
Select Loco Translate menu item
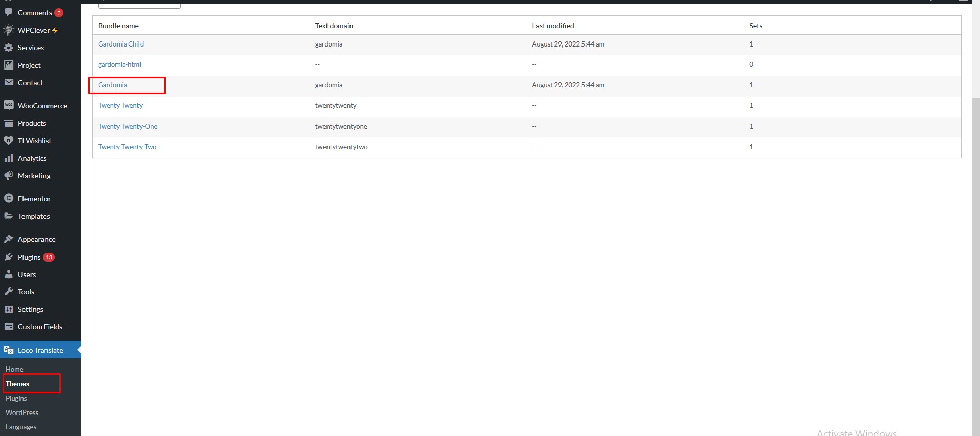40,350
